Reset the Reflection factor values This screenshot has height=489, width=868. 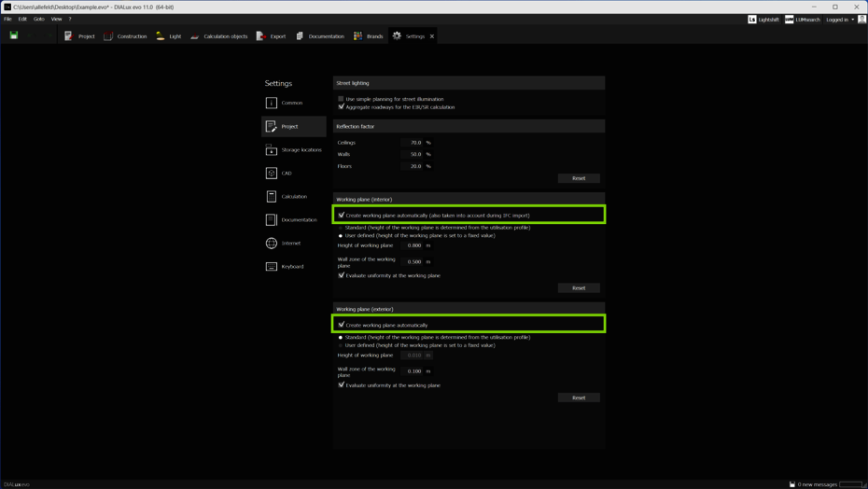tap(579, 178)
